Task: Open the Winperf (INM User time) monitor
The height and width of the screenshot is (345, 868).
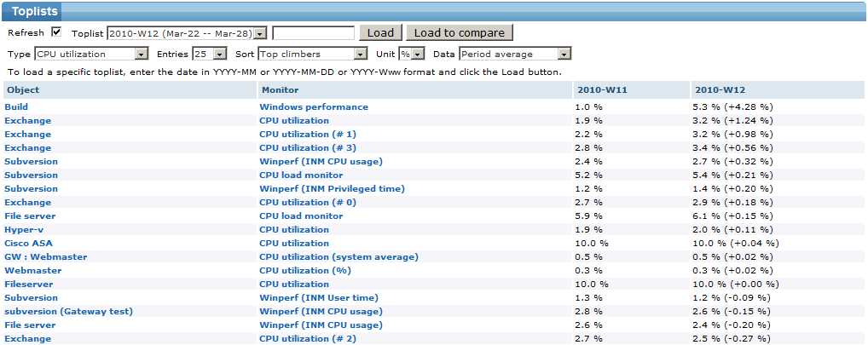Action: coord(319,297)
